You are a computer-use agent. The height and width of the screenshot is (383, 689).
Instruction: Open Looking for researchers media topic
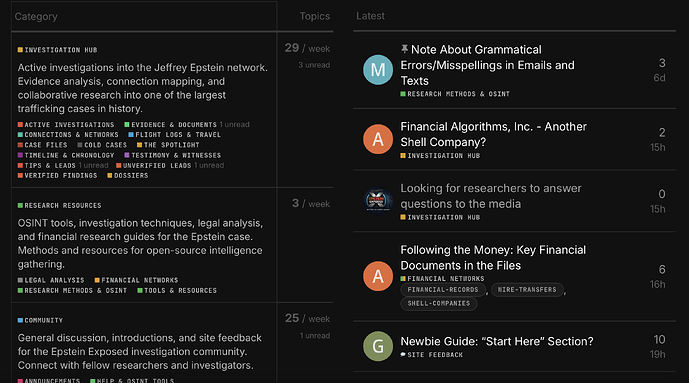tap(491, 196)
